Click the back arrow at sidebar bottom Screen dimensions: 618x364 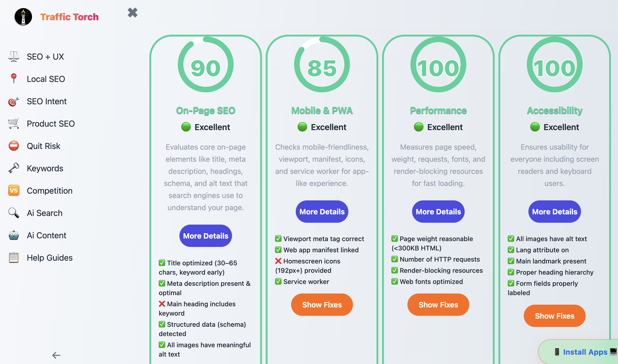[56, 355]
